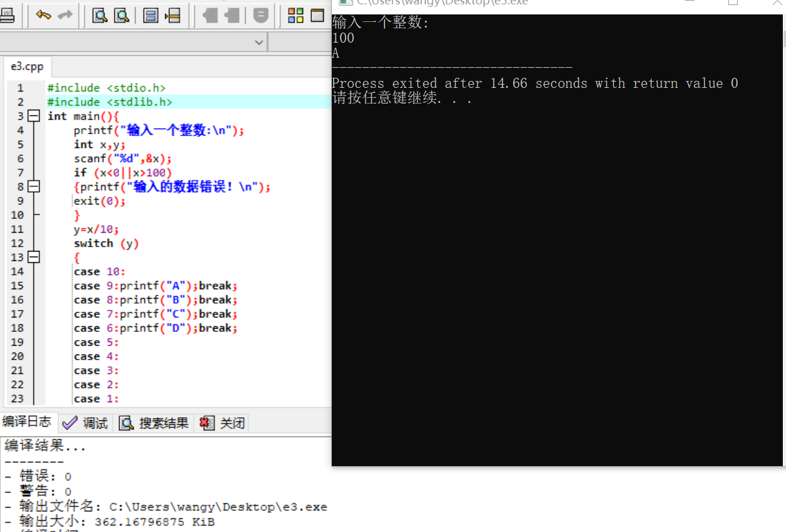786x532 pixels.
Task: Click the '编译结果...' log heading
Action: click(x=45, y=447)
